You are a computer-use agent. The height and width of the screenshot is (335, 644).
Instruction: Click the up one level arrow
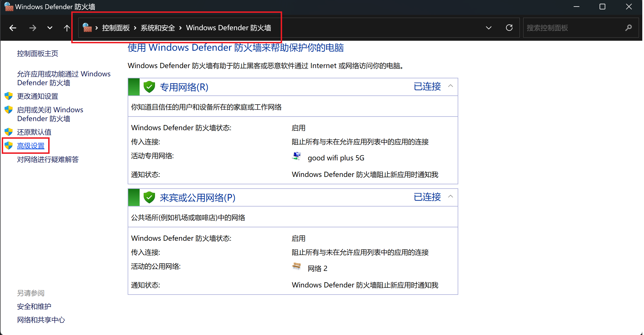coord(67,28)
